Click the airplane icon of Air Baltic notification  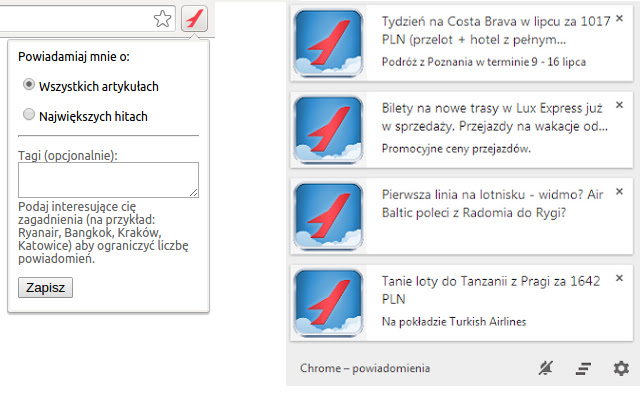click(x=329, y=216)
